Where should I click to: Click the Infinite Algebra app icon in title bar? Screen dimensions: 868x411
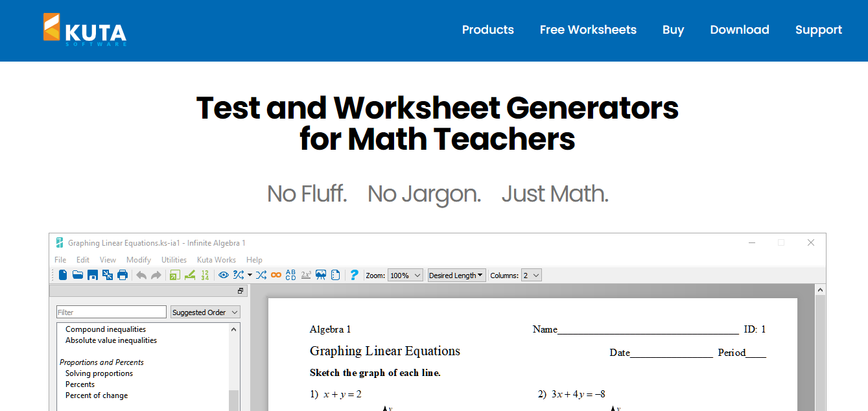[60, 242]
